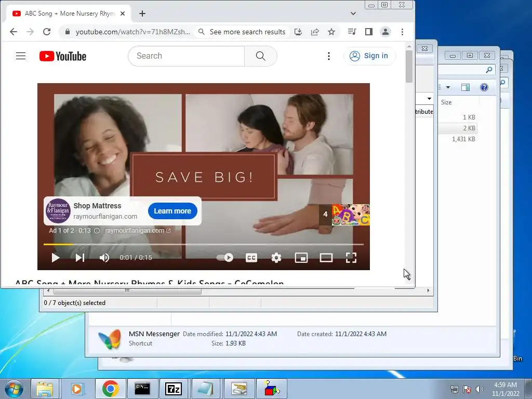Open video settings gear
The width and height of the screenshot is (532, 399).
276,258
